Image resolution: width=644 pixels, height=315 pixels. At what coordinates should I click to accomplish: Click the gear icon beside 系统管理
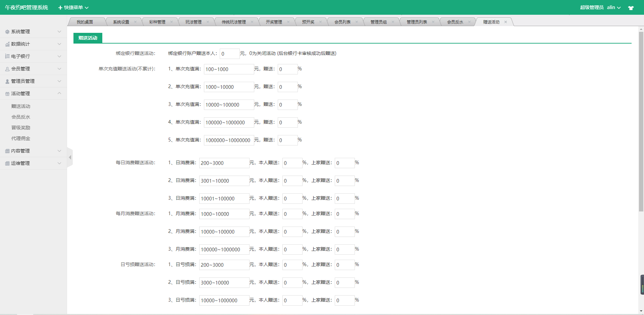tap(7, 32)
